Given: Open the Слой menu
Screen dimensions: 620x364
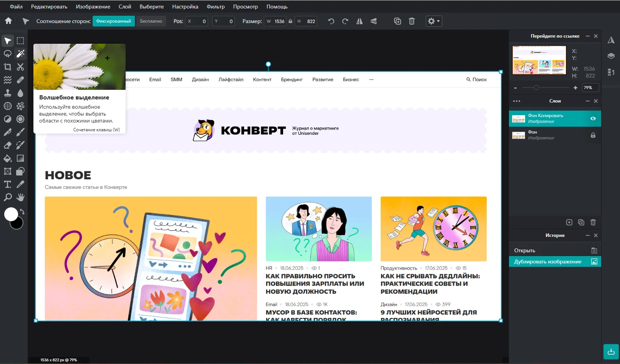Looking at the screenshot, I should pyautogui.click(x=125, y=7).
